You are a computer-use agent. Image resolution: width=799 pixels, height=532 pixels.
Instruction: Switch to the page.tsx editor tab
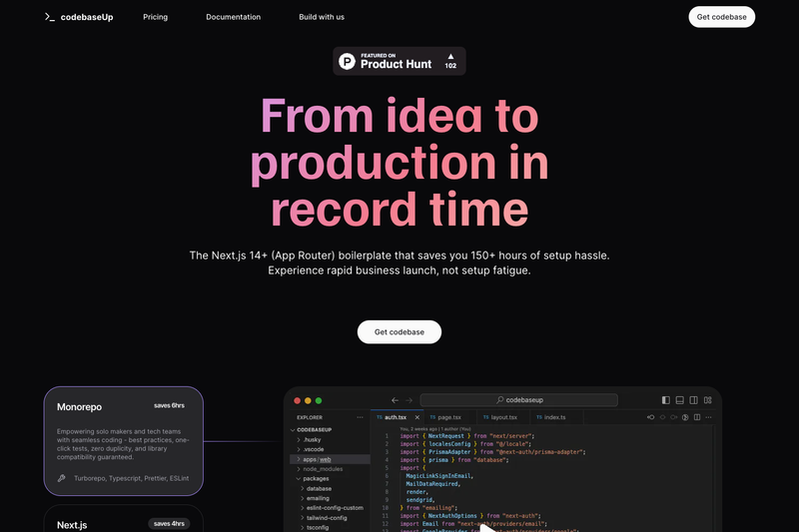[448, 417]
